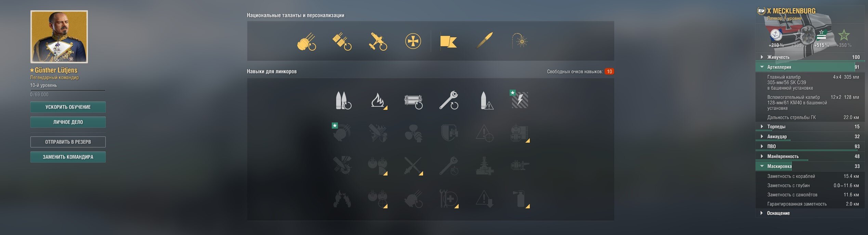Screen dimensions: 868x235
Task: Select the wrench repair cooldown skill icon
Action: coord(449,100)
